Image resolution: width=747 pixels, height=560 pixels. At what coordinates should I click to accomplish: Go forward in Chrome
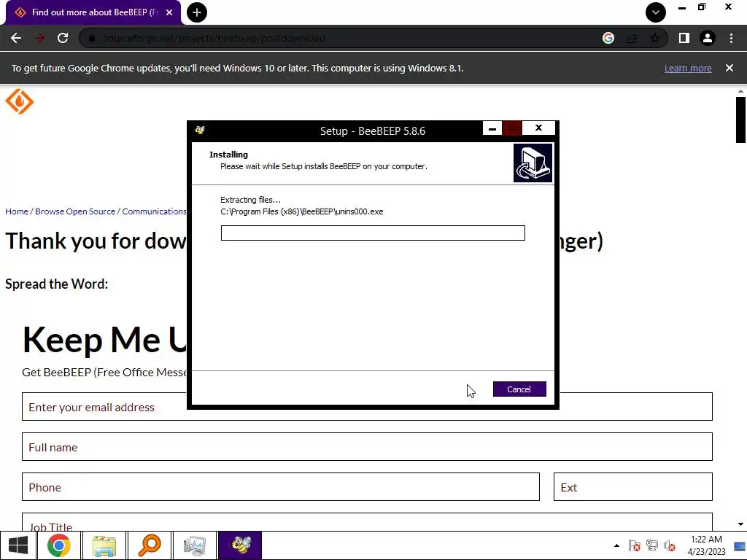39,38
